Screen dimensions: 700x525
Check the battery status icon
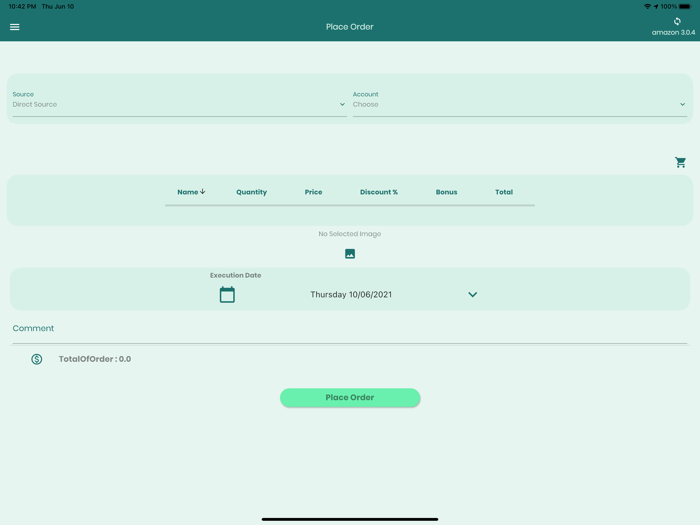click(x=685, y=6)
